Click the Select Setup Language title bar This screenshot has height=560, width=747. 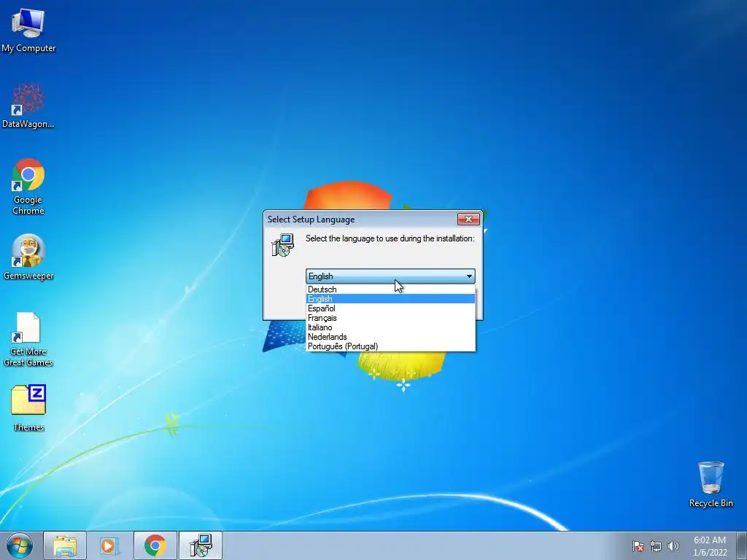360,219
